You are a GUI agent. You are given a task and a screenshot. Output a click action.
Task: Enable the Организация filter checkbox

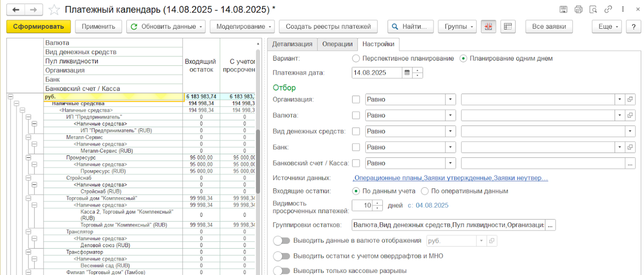pos(356,99)
